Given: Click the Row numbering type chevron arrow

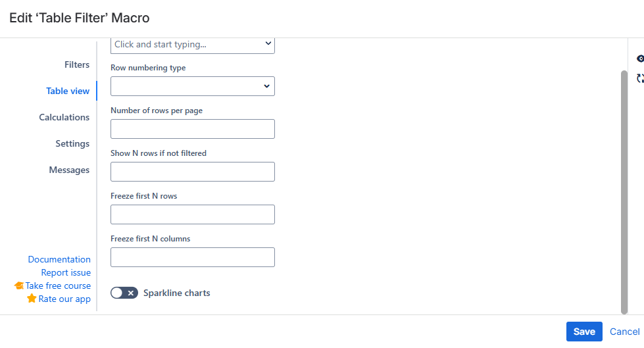Looking at the screenshot, I should pos(266,86).
